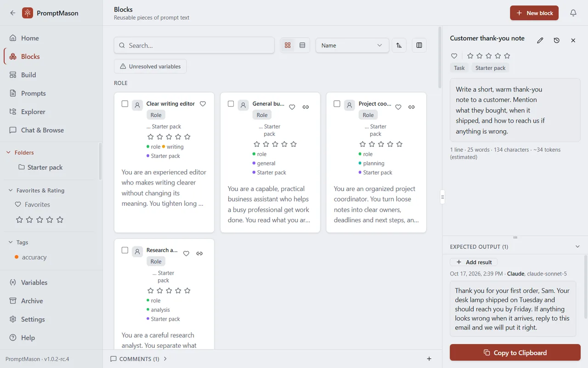
Task: Favorite the Project coordinator block
Action: pos(398,107)
